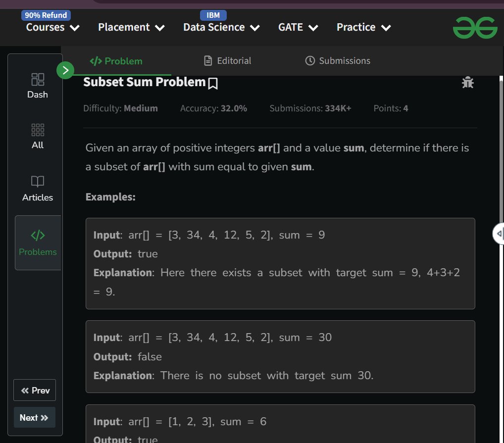Click the side panel collapse handle
Image resolution: width=504 pixels, height=443 pixels.
[499, 234]
